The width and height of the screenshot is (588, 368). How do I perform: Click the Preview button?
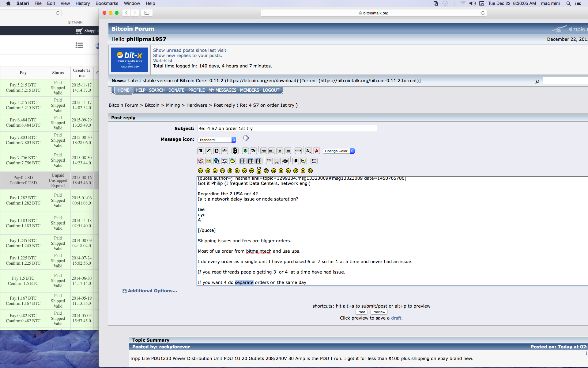tap(379, 312)
